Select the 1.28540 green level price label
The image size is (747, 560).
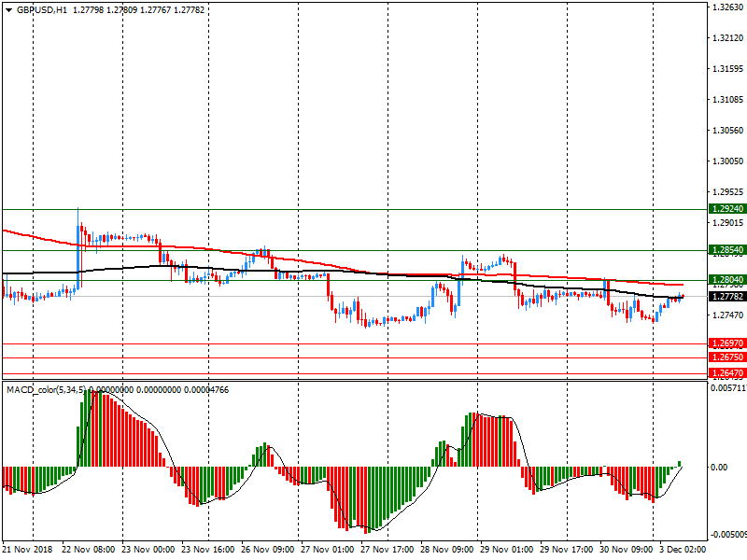[x=726, y=250]
